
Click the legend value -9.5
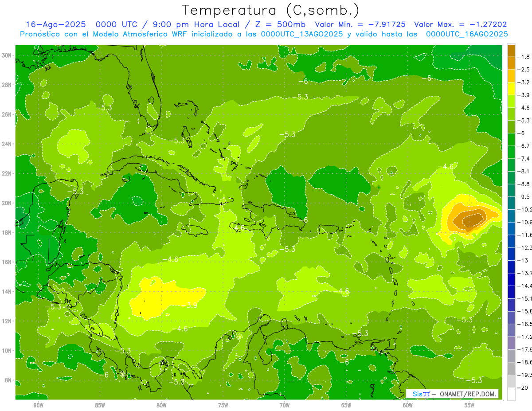[x=524, y=196]
